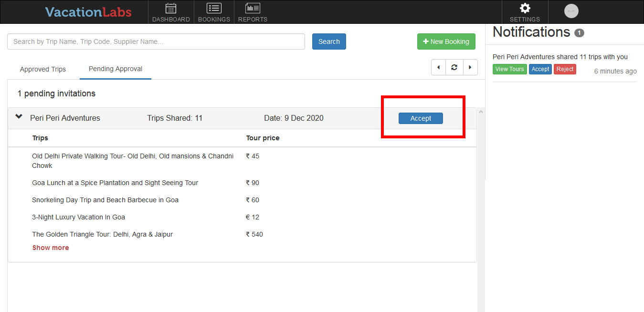The height and width of the screenshot is (312, 644).
Task: Create a New Booking
Action: click(446, 42)
